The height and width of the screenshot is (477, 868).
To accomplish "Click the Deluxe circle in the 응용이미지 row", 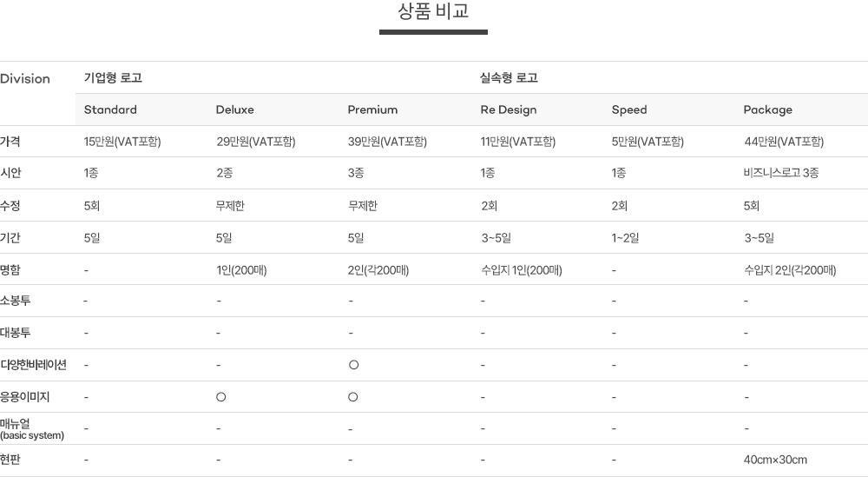I will (x=221, y=397).
